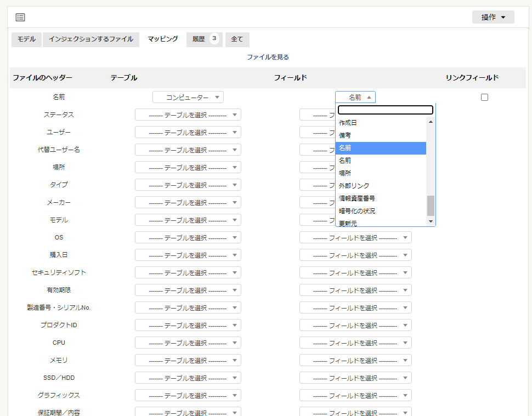This screenshot has width=532, height=416.
Task: Open the インジェクションするファイル tab
Action: [x=90, y=39]
